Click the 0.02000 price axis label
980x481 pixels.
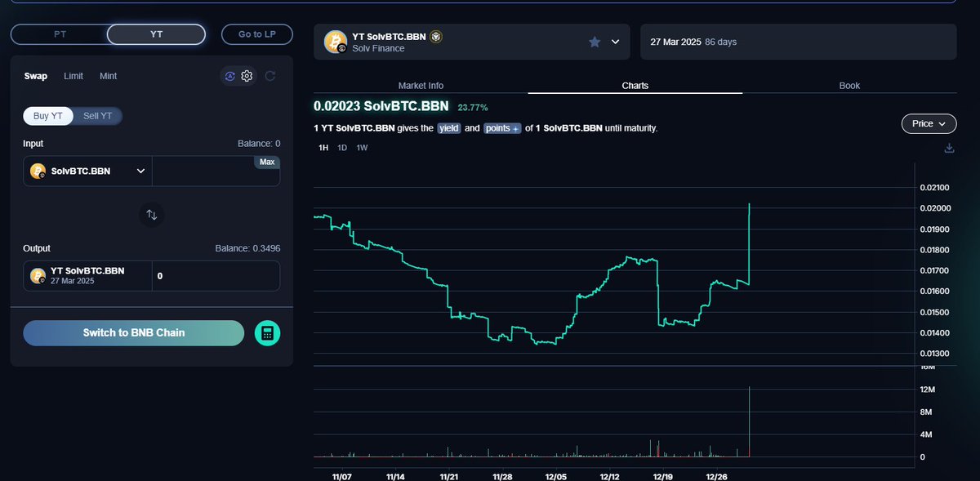[x=935, y=208]
